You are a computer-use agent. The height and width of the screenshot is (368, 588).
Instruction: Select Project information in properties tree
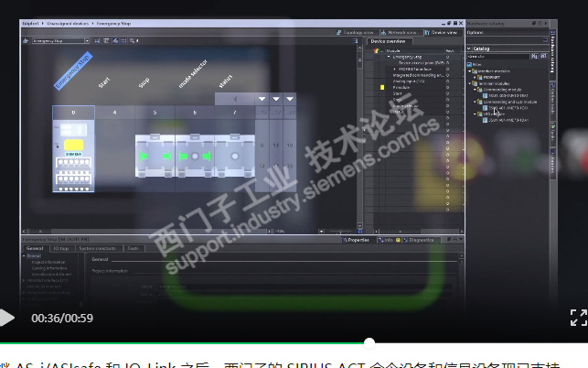click(48, 262)
